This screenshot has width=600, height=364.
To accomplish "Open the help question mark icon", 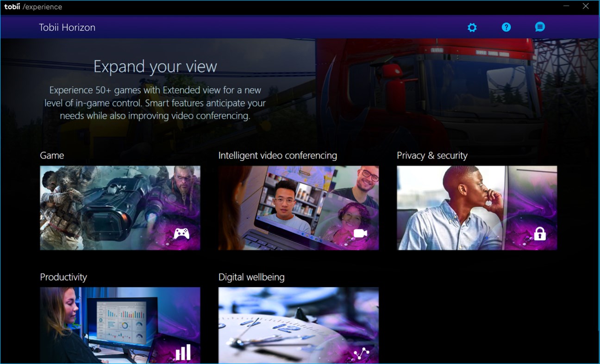I will (x=506, y=27).
